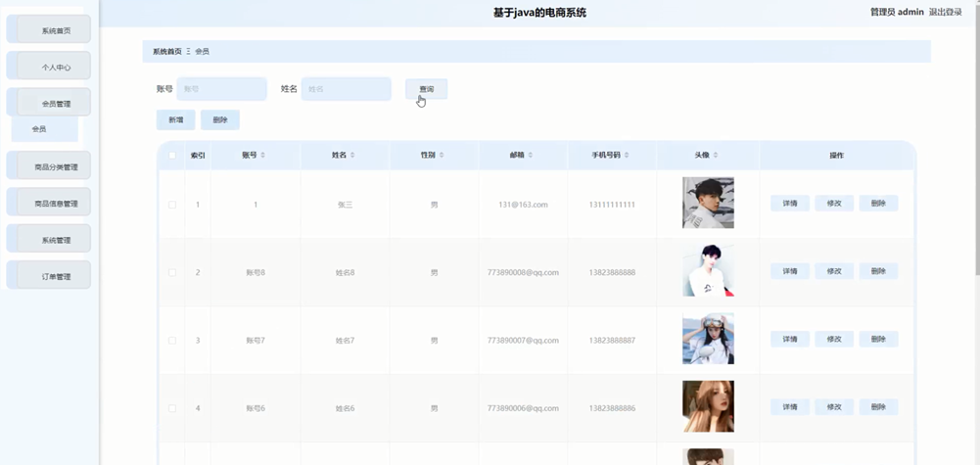The image size is (980, 465).
Task: Sort table by 头像 column arrows
Action: (716, 155)
